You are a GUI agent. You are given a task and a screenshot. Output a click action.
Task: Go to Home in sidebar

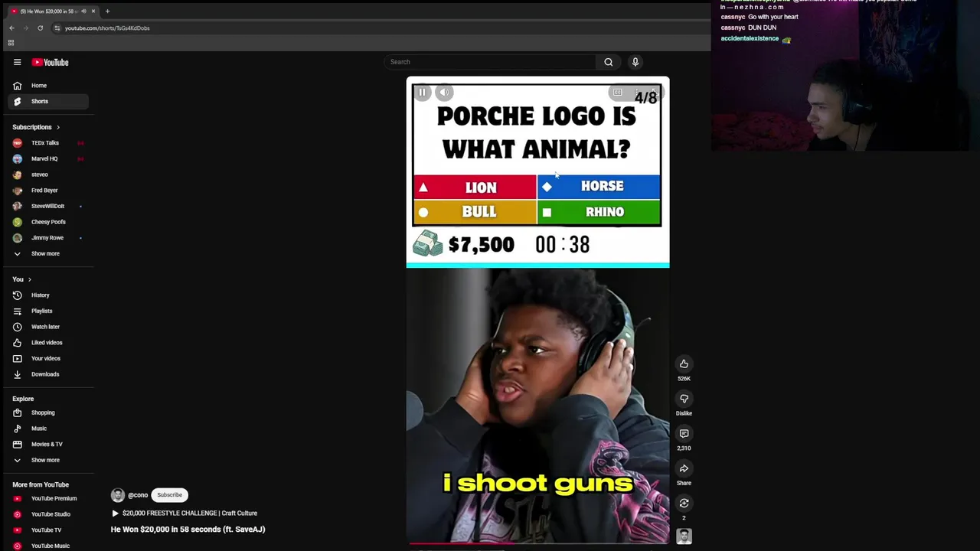47,86
